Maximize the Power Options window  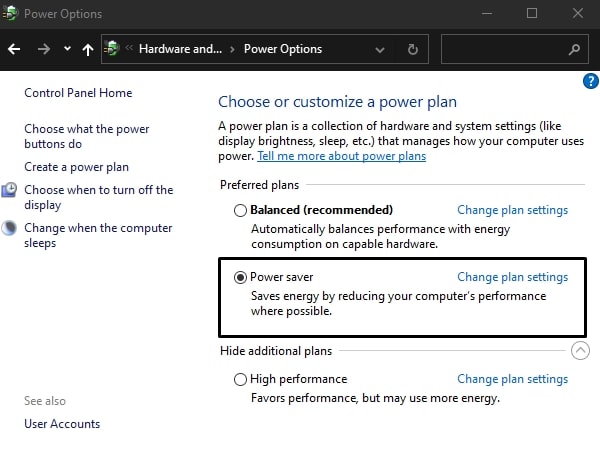point(532,13)
